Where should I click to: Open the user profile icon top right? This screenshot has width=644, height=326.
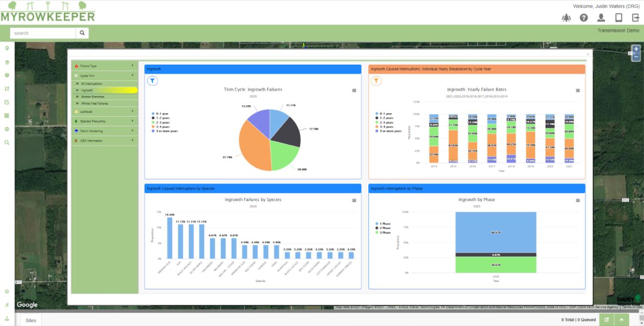[600, 17]
